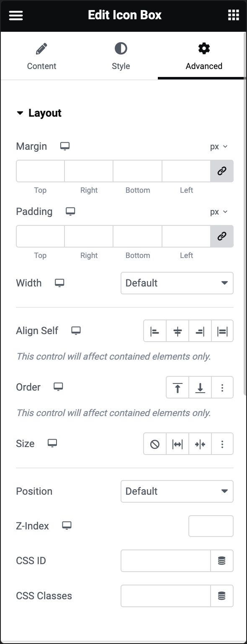This screenshot has width=247, height=644.
Task: Select the Size grow option
Action: point(177,444)
